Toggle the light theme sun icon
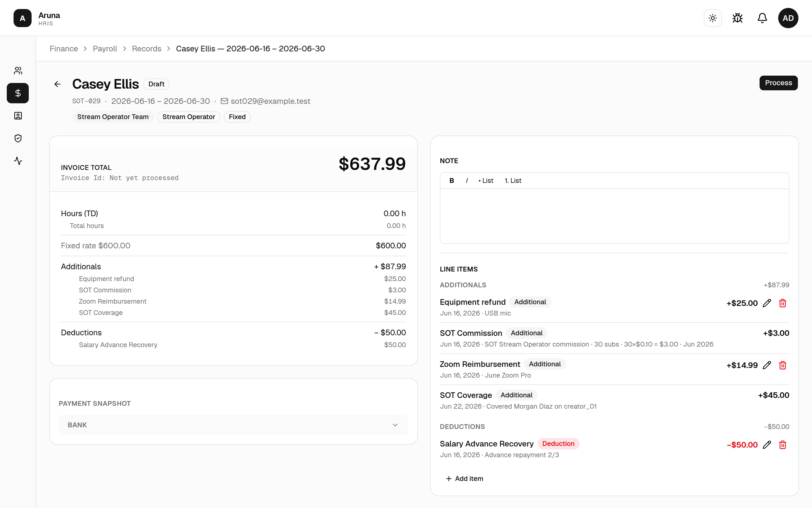The width and height of the screenshot is (812, 508). (713, 18)
